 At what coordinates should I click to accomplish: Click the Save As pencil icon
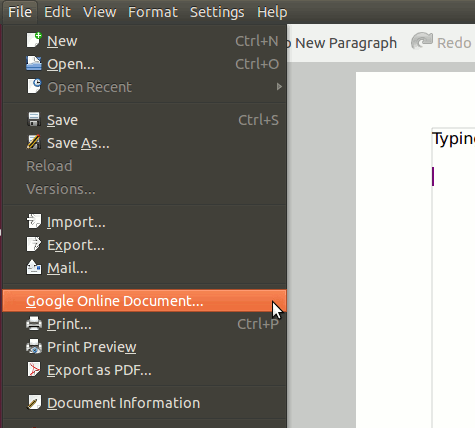tap(34, 142)
